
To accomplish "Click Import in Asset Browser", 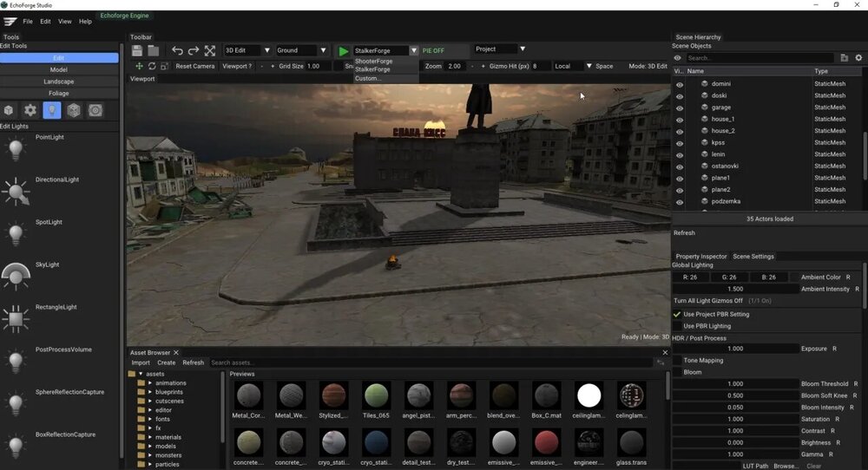I will coord(141,362).
